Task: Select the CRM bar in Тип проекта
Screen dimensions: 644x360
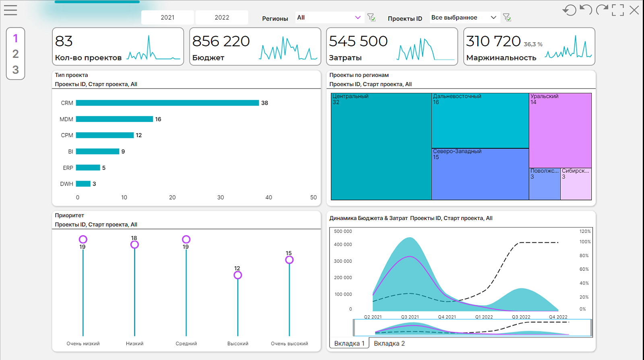Action: tap(167, 103)
